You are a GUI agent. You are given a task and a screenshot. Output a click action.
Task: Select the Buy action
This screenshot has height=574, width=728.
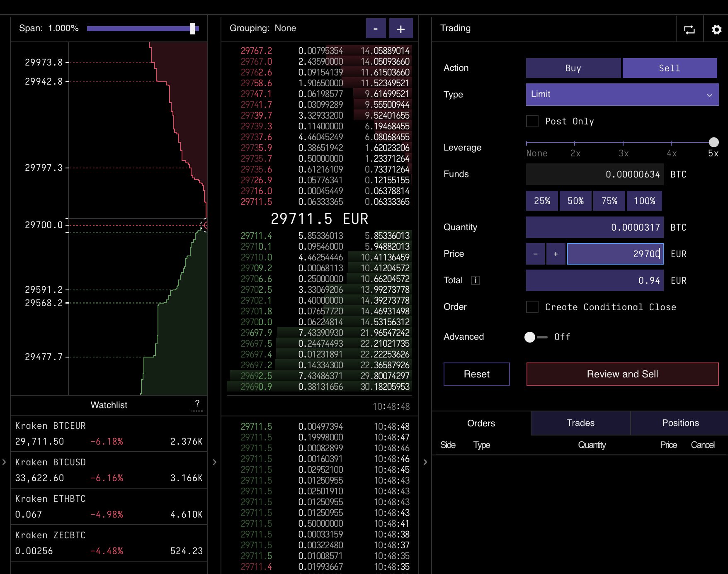tap(573, 68)
